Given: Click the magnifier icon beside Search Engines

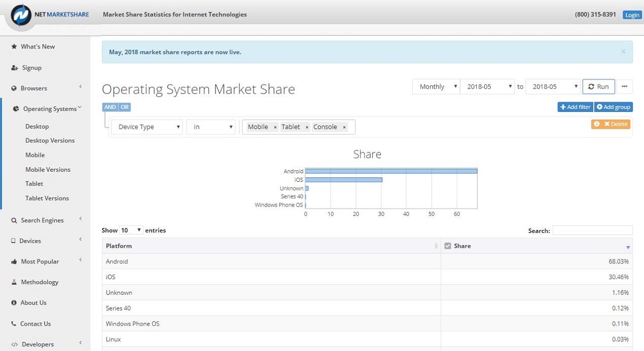Looking at the screenshot, I should pos(14,220).
